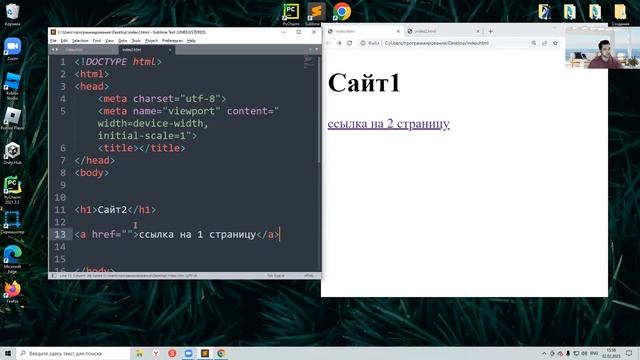Open a new Chrome tab

click(x=491, y=31)
